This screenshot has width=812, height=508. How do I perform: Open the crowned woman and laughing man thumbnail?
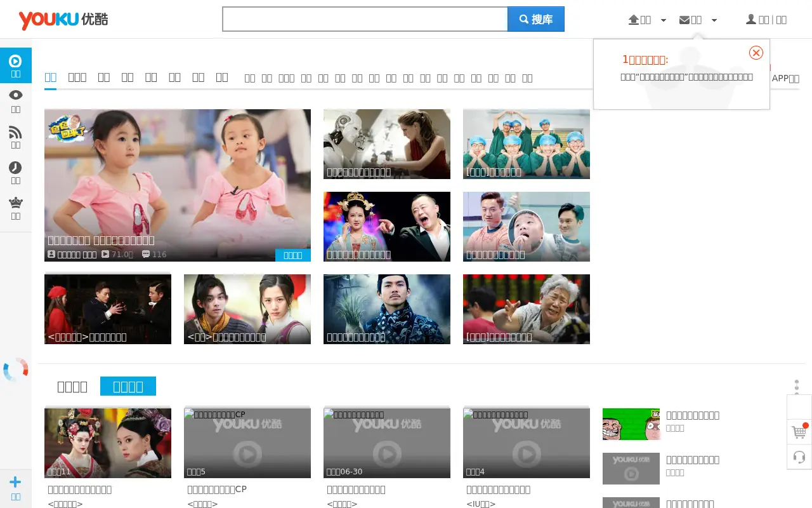click(387, 227)
